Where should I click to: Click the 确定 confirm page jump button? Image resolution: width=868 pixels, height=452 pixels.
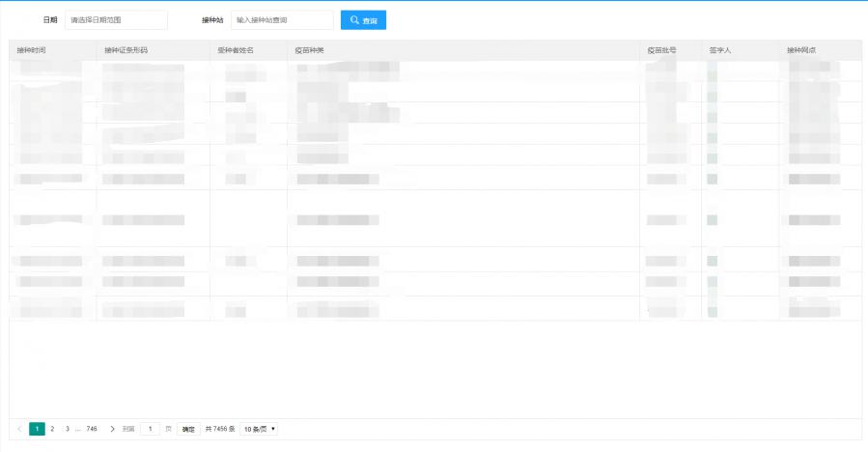tap(188, 429)
